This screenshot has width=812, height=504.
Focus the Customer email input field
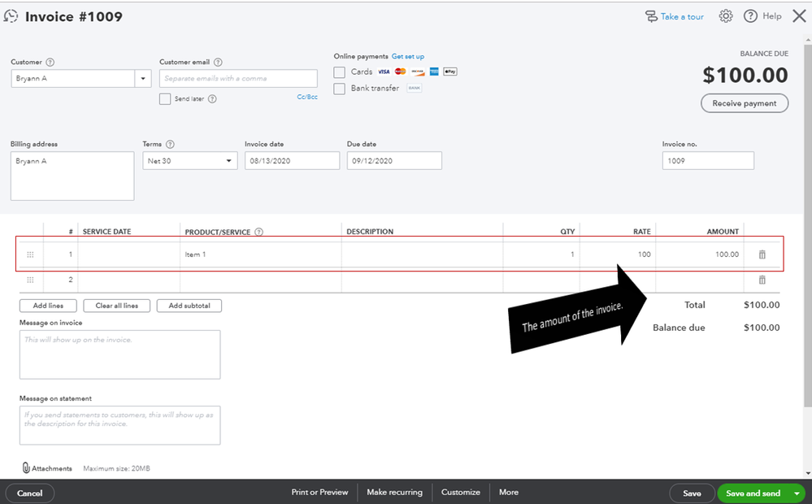coord(238,79)
